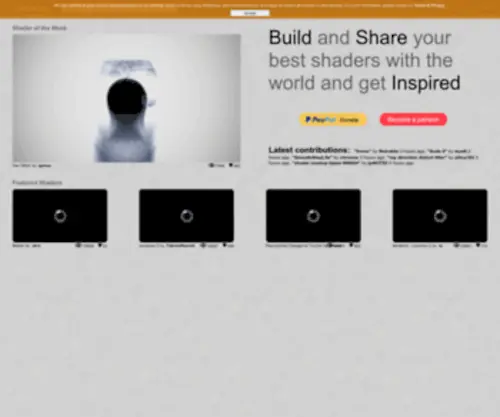Open the first featured shader thumbnail
Screen dimensions: 500x417
tap(60, 216)
